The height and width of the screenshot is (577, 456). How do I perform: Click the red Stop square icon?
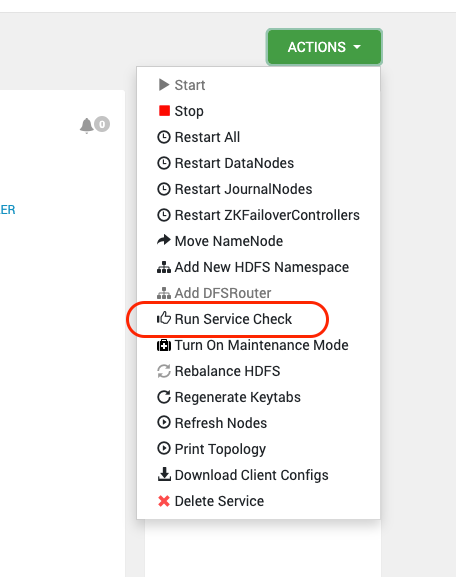tap(164, 111)
